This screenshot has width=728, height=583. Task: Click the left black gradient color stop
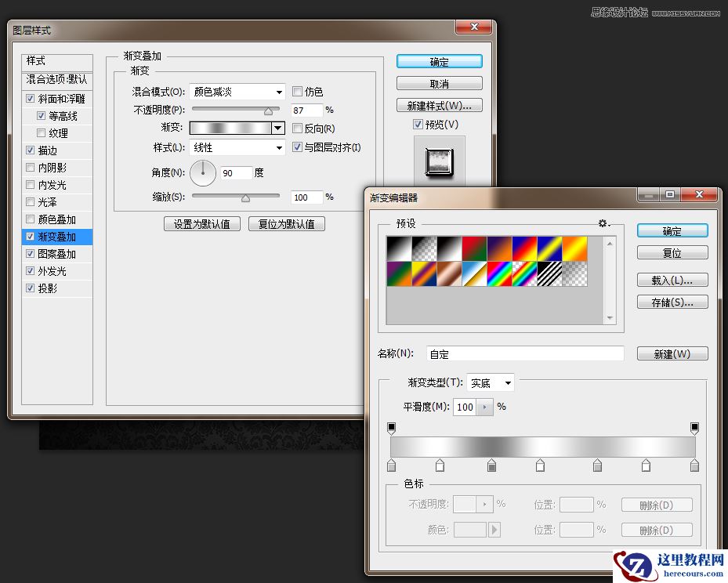click(x=392, y=427)
